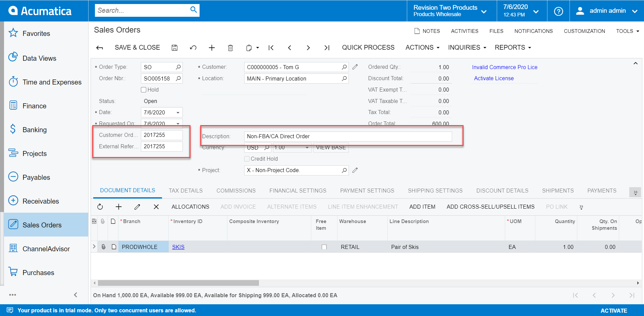
Task: Go to next record
Action: click(308, 48)
